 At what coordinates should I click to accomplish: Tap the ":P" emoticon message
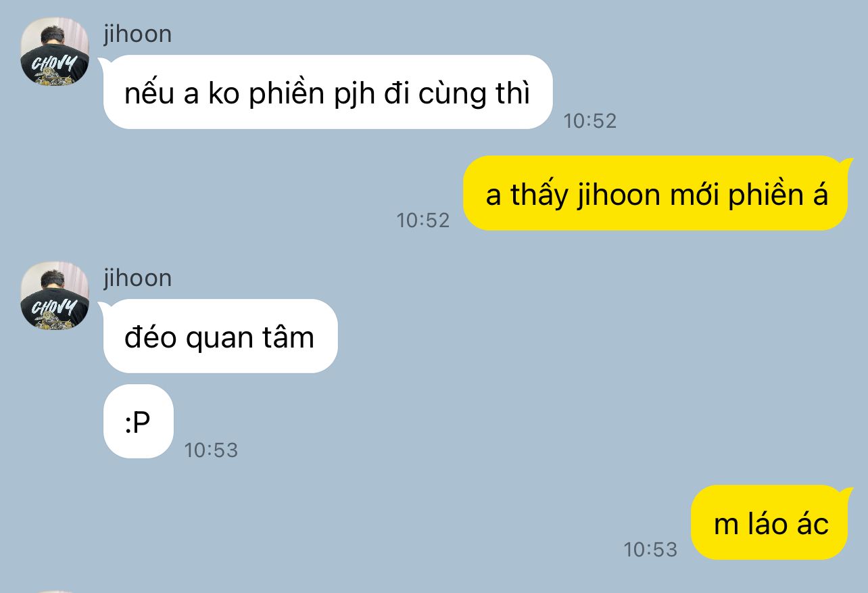pos(139,421)
